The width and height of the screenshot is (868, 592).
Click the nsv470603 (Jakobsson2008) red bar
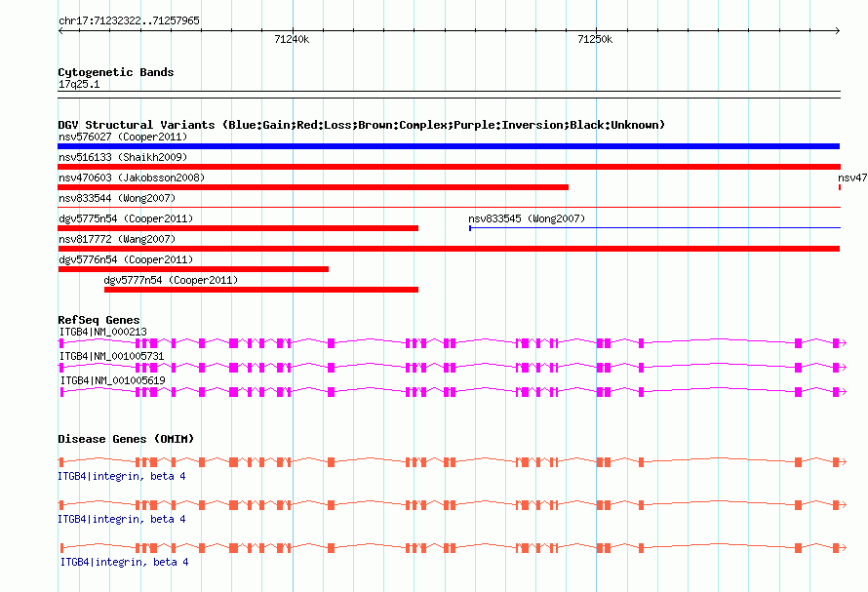pos(313,187)
